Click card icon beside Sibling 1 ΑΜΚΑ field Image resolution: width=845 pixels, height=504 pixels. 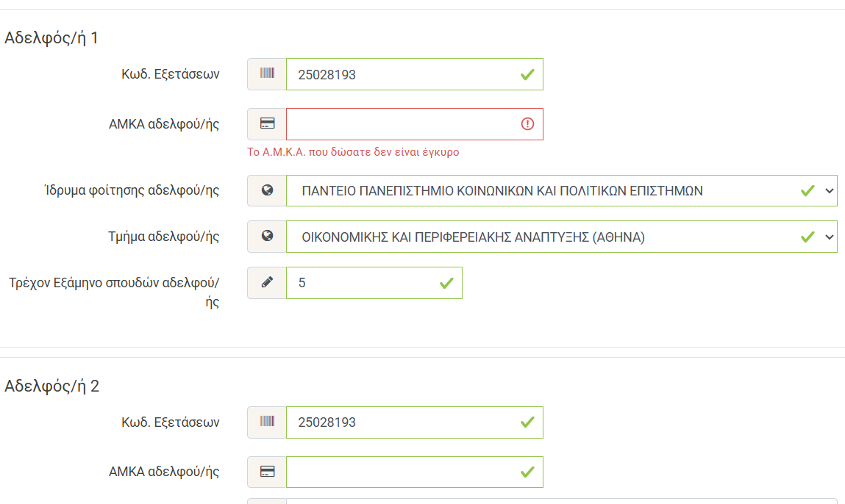coord(267,124)
